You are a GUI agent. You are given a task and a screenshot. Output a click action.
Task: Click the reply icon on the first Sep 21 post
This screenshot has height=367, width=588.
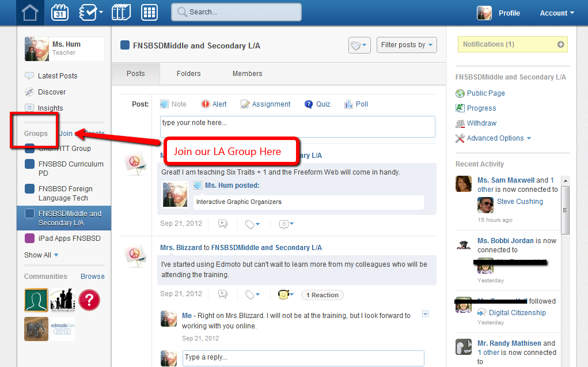coord(223,224)
